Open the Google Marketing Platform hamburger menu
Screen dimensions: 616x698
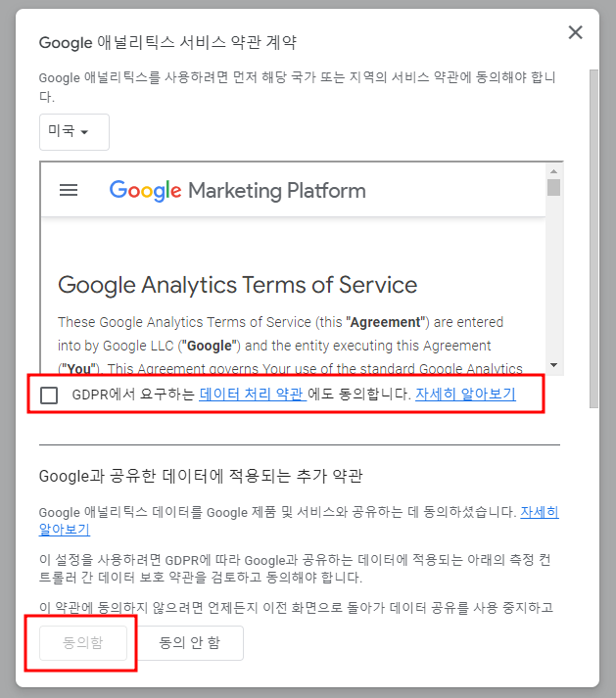pos(69,190)
